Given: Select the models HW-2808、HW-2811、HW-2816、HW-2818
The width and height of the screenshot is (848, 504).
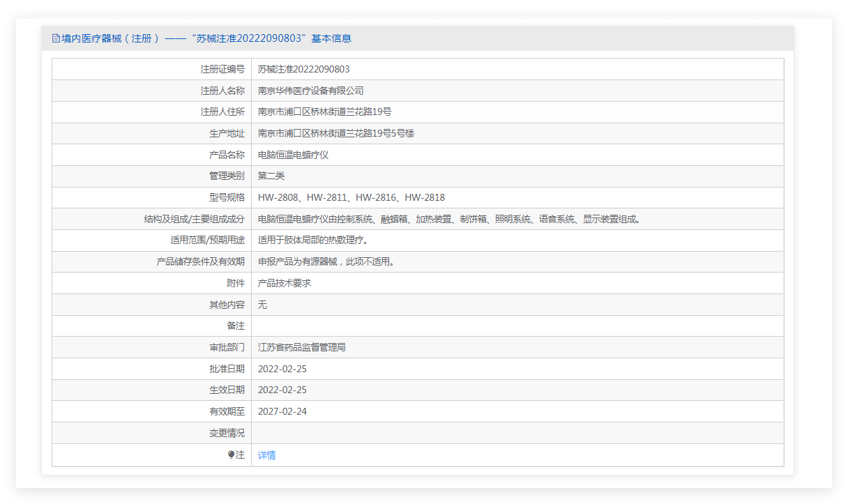Looking at the screenshot, I should click(x=351, y=197).
